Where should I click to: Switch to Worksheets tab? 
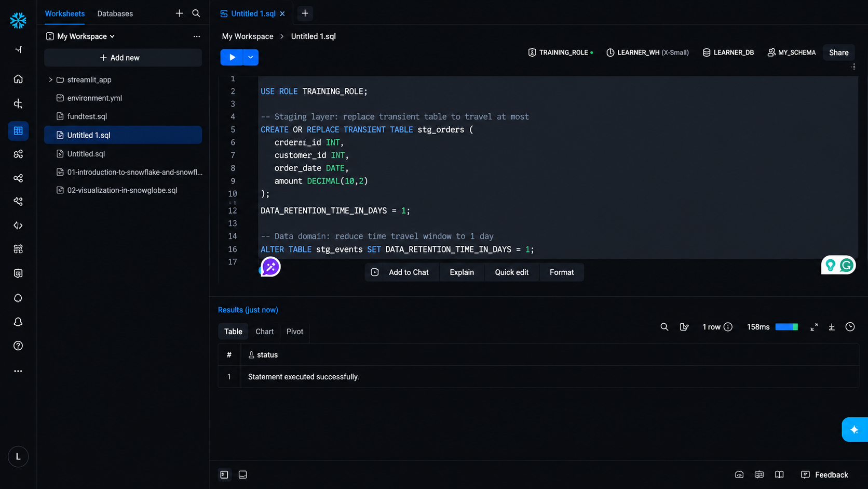coord(65,14)
